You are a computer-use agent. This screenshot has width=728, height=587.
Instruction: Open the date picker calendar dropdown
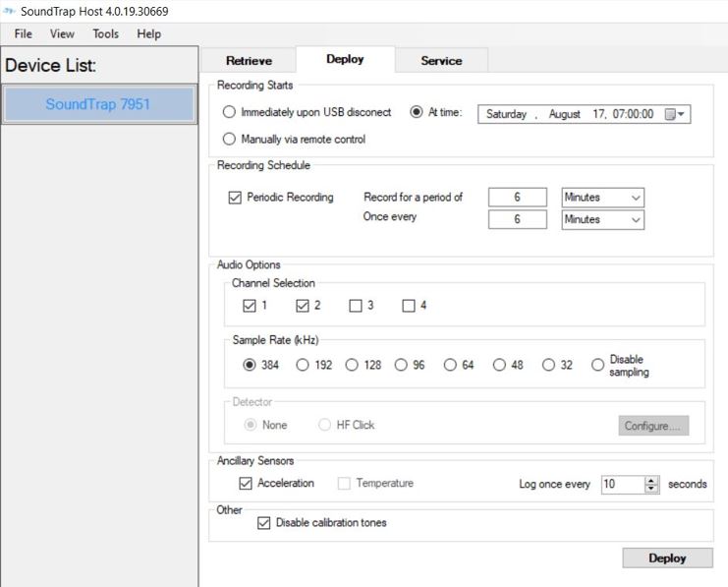[675, 114]
